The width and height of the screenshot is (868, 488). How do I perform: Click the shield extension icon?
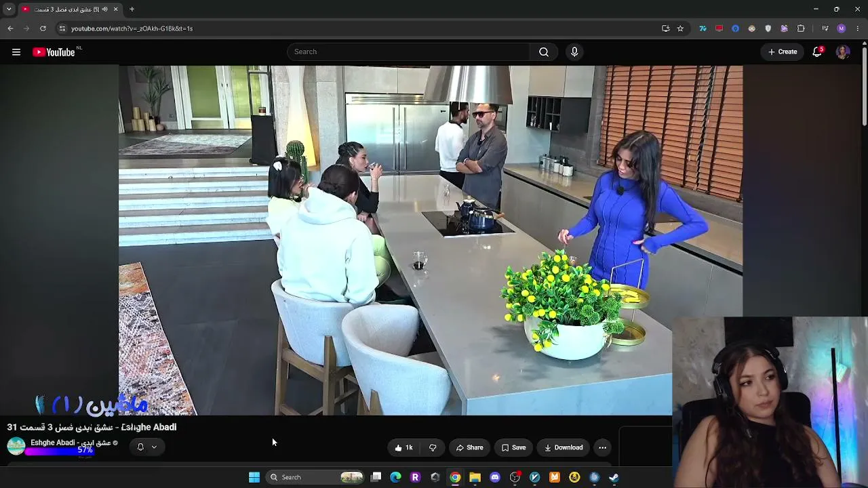click(x=768, y=28)
